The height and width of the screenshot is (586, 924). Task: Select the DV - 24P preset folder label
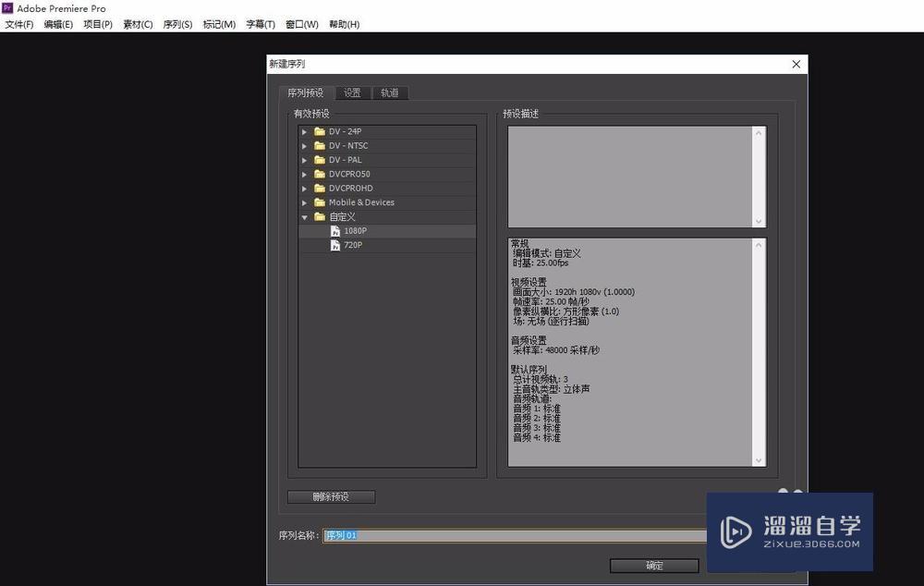point(346,131)
